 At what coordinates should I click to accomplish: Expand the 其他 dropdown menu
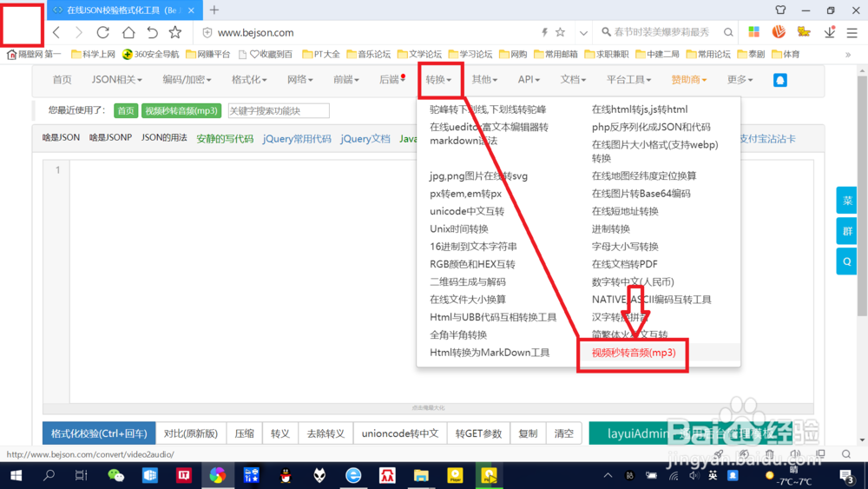pos(484,80)
